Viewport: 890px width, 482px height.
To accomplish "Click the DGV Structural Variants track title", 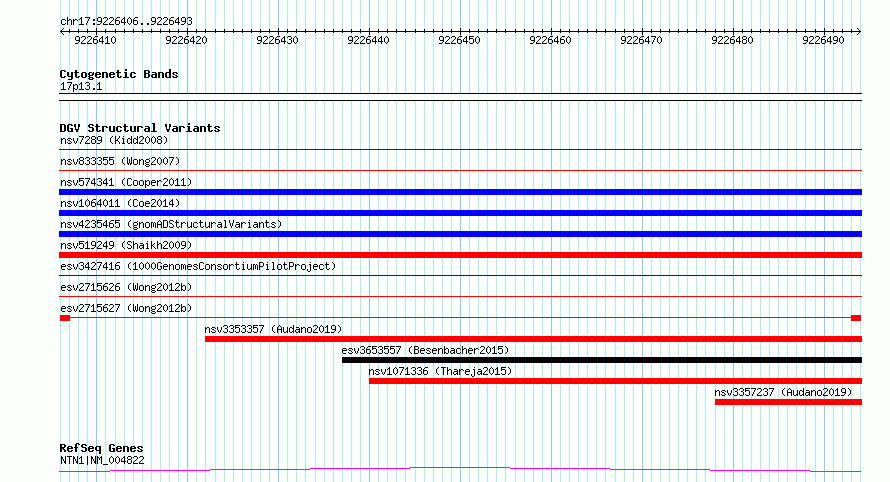I will tap(140, 128).
